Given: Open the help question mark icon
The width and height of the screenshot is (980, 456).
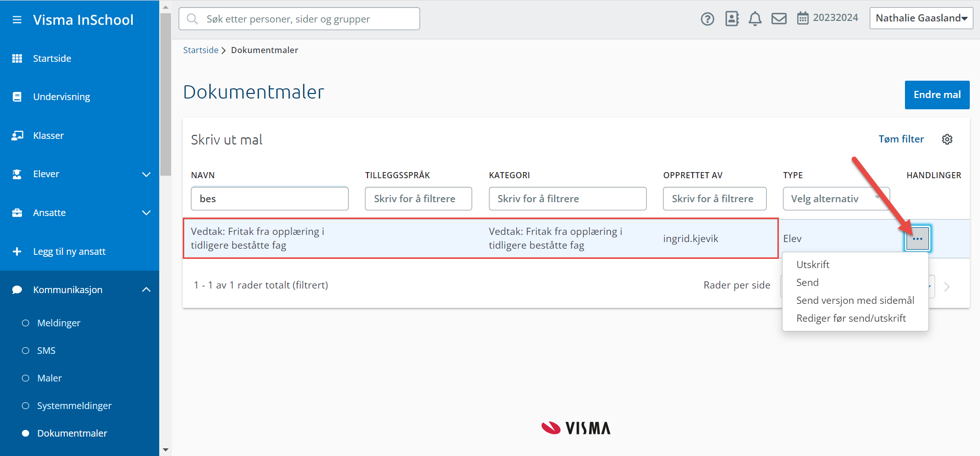Looking at the screenshot, I should coord(707,19).
